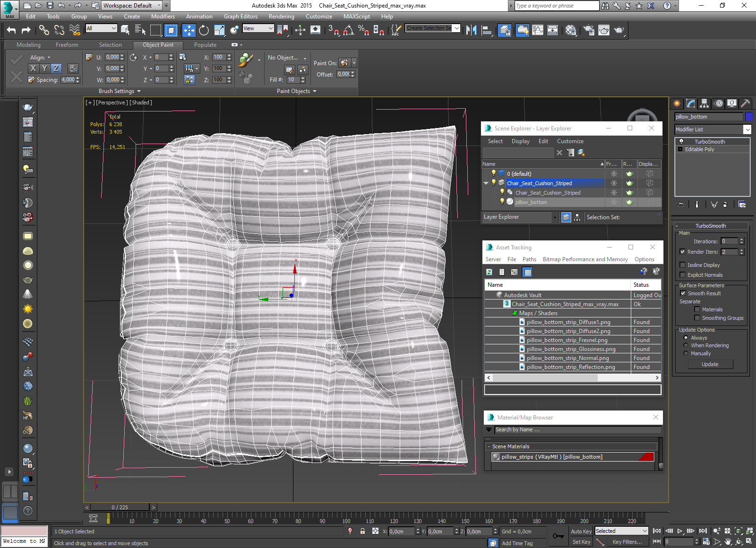Open the Material Editor icon
The width and height of the screenshot is (756, 548).
point(571,30)
